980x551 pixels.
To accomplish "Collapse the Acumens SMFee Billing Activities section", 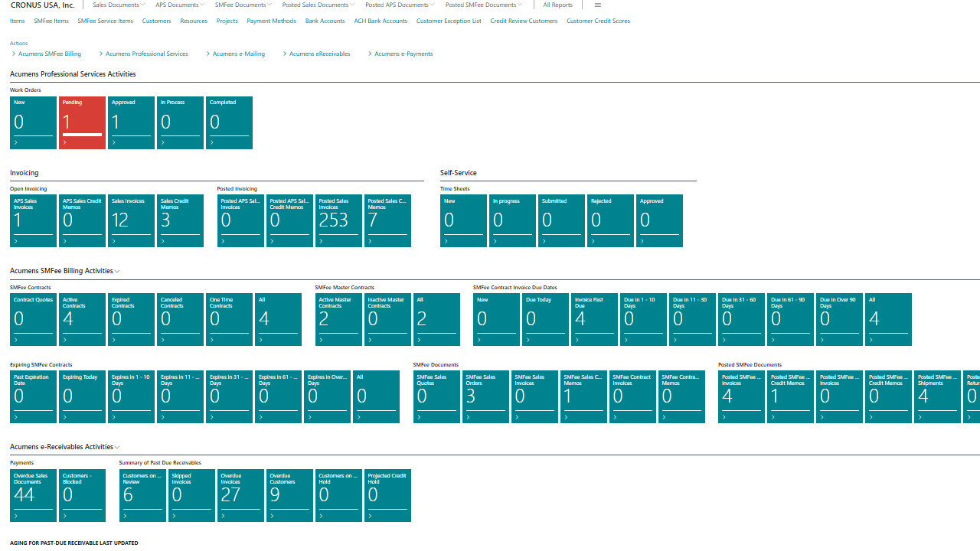I will 117,270.
